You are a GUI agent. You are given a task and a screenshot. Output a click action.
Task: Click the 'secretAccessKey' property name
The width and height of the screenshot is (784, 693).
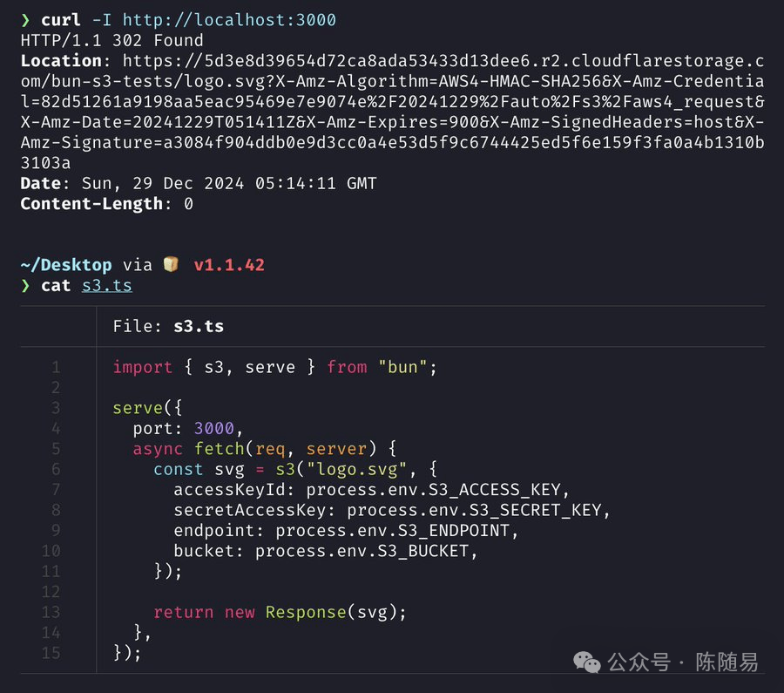249,510
